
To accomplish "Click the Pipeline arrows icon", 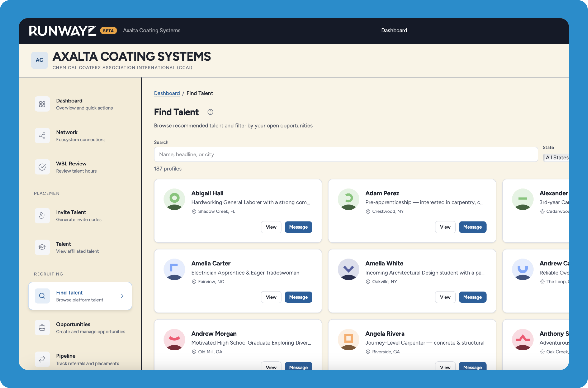I will coord(42,359).
